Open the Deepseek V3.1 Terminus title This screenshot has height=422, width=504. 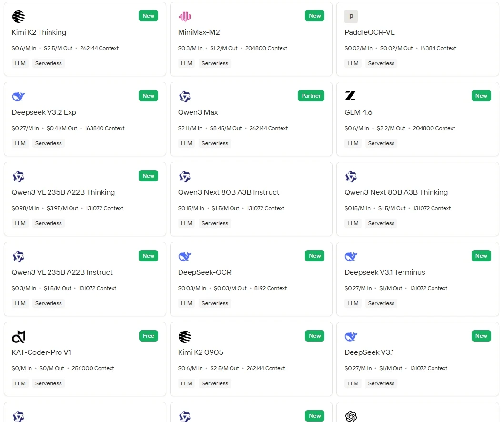pyautogui.click(x=385, y=272)
